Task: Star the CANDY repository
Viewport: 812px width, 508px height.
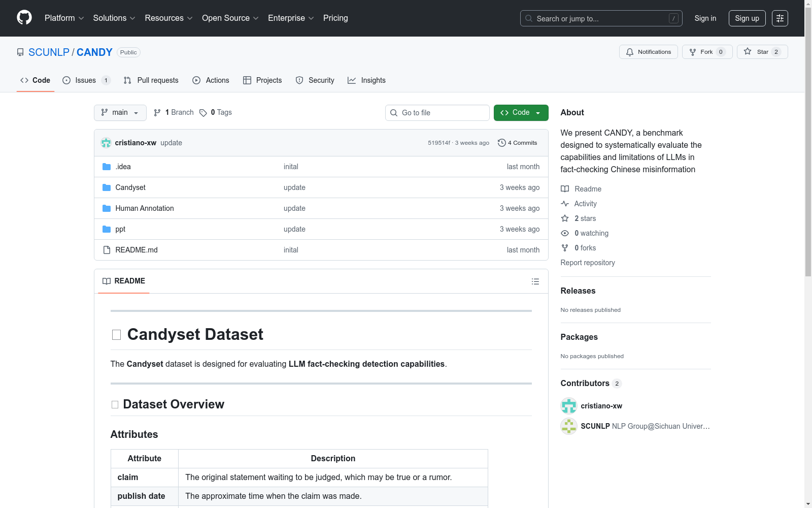Action: click(x=762, y=52)
